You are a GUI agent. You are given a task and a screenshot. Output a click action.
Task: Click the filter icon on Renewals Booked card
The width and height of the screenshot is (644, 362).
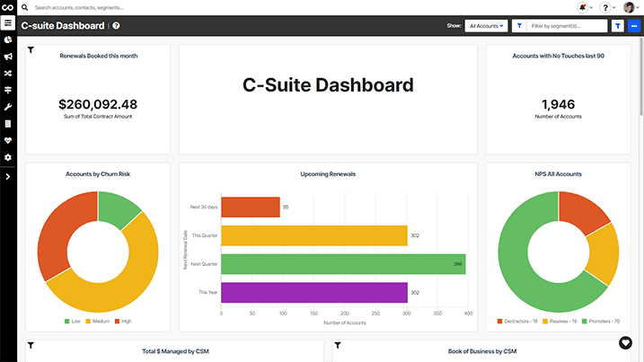pos(31,50)
